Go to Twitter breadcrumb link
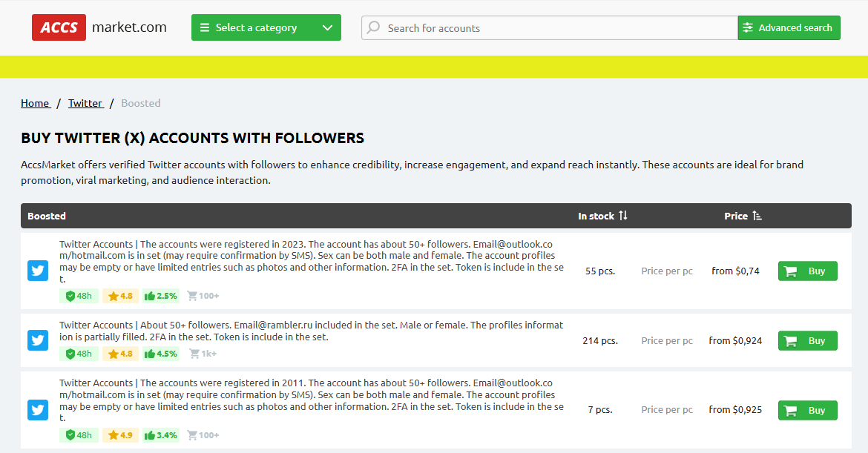Viewport: 868px width, 453px height. pyautogui.click(x=86, y=104)
